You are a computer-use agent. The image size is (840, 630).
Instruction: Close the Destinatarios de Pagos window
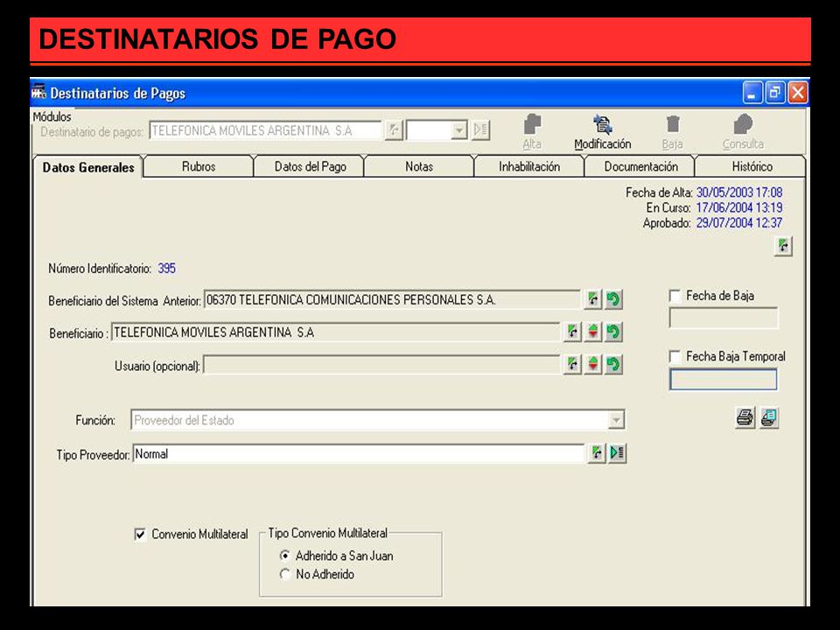point(798,93)
